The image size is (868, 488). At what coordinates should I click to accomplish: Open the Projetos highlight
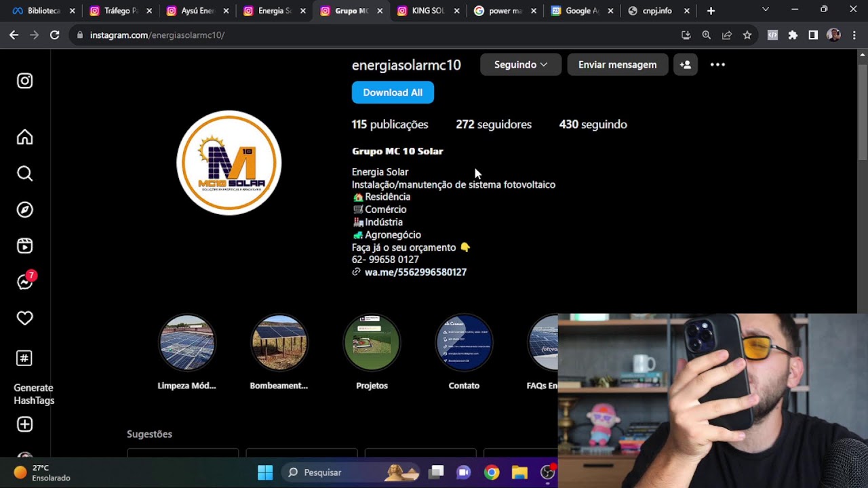point(372,343)
